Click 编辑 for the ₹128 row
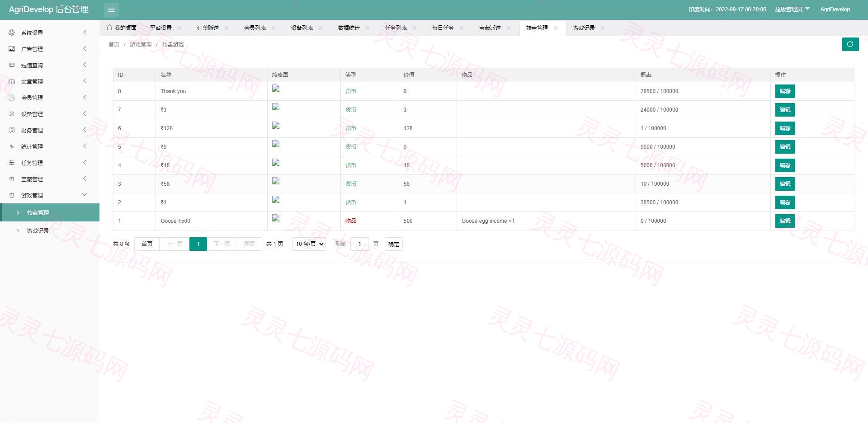Screen dimensions: 868x423 [x=785, y=128]
